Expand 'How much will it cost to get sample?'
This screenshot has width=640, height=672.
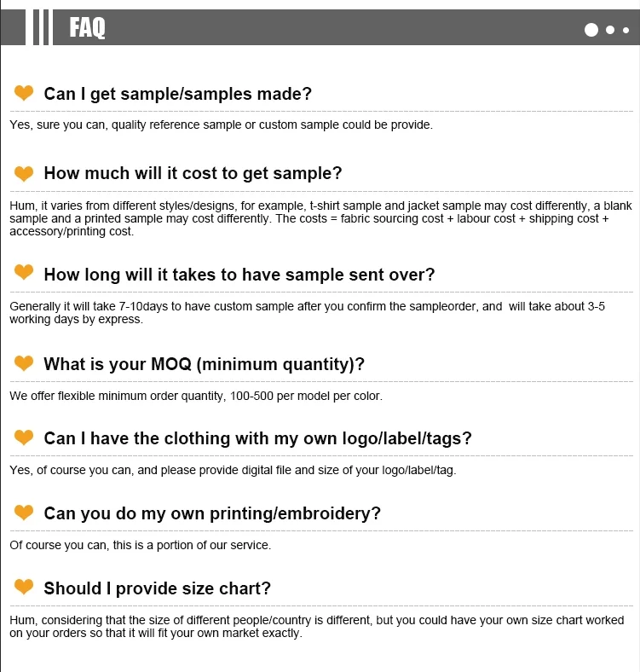coord(193,174)
